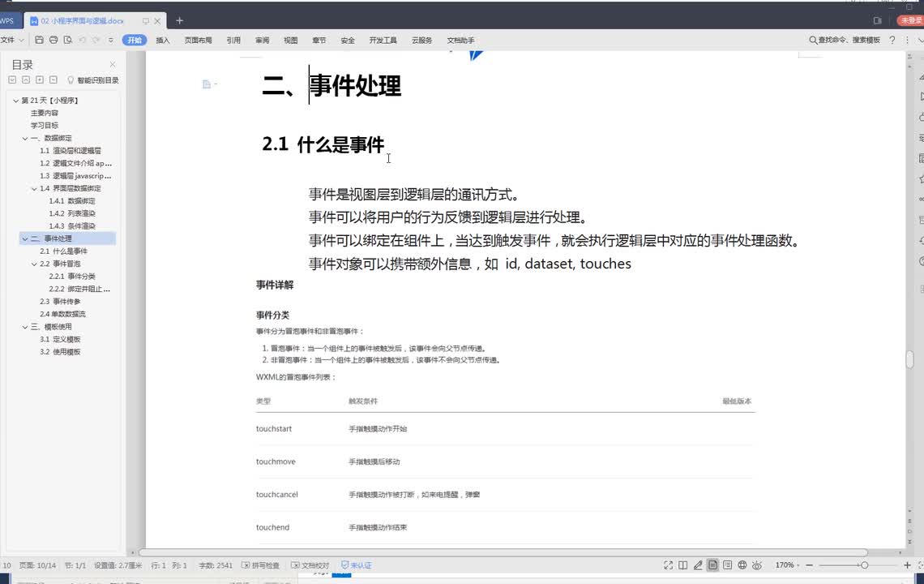Image resolution: width=924 pixels, height=584 pixels.
Task: Jump to 3.1 定义模板 heading
Action: (x=60, y=339)
